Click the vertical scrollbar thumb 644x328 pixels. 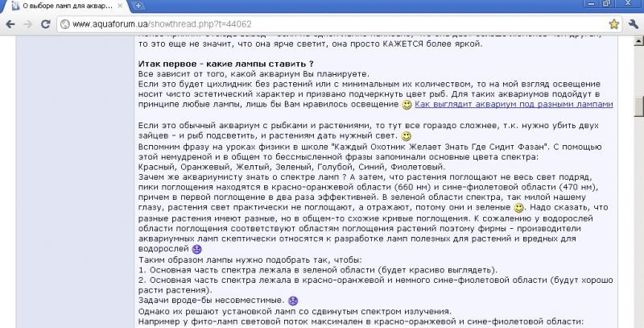click(x=638, y=107)
